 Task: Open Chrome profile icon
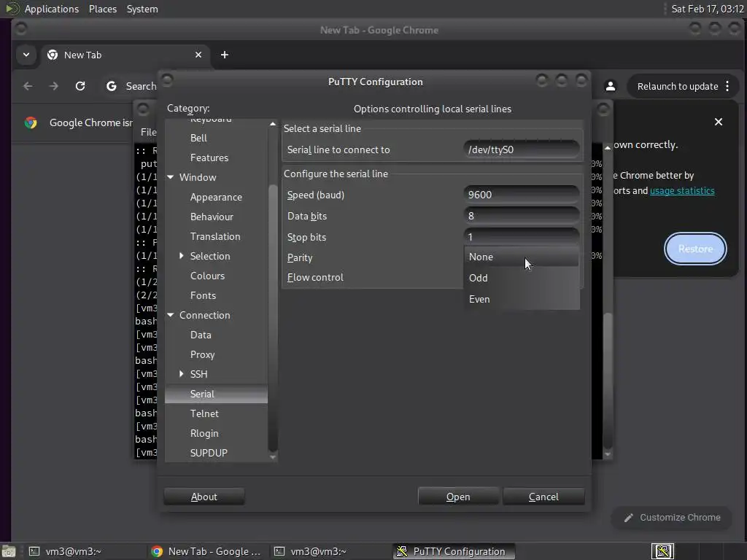tap(610, 86)
